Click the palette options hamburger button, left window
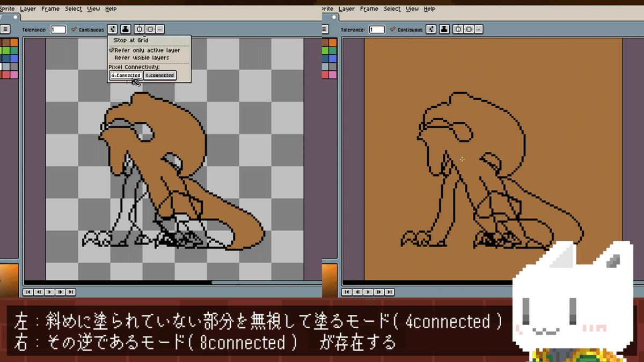The image size is (644, 362). pyautogui.click(x=5, y=29)
